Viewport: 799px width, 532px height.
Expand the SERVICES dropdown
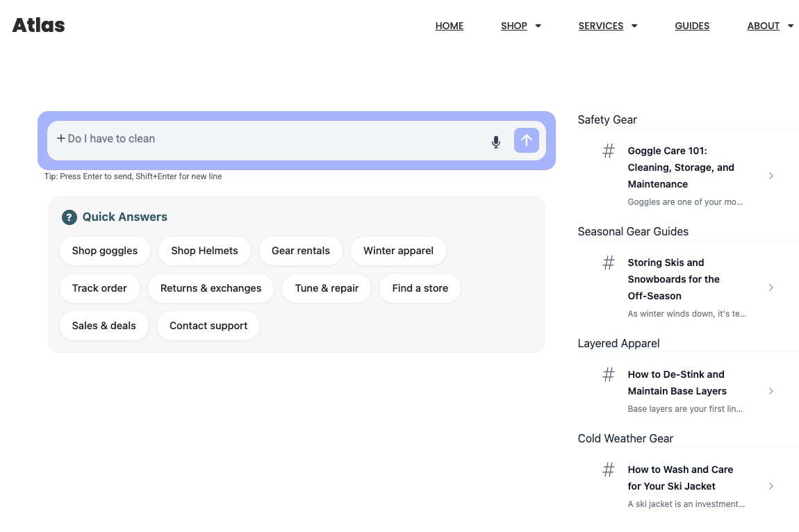click(607, 26)
